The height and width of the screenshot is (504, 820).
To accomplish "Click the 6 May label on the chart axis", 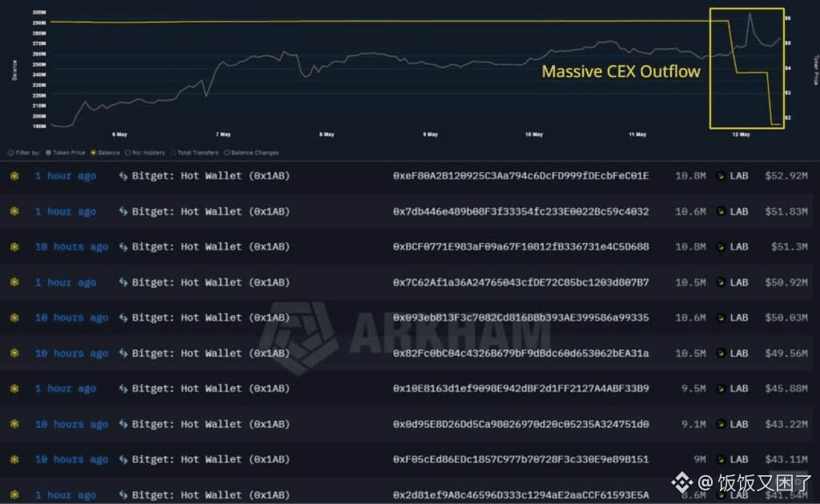I will 119,134.
